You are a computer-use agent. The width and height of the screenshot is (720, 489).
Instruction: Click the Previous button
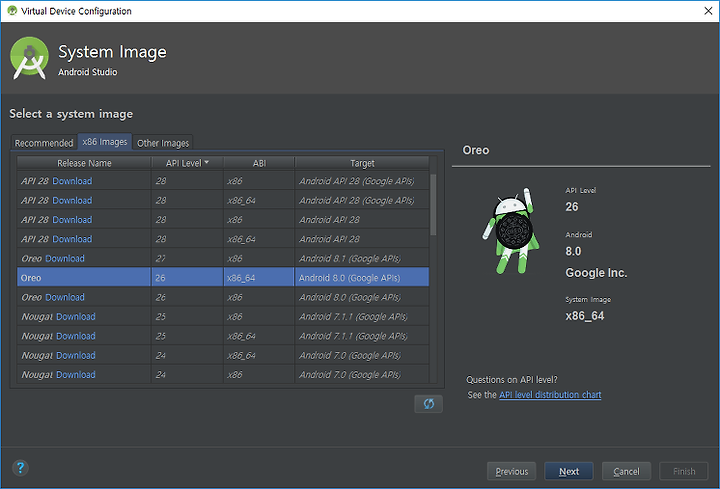point(512,472)
